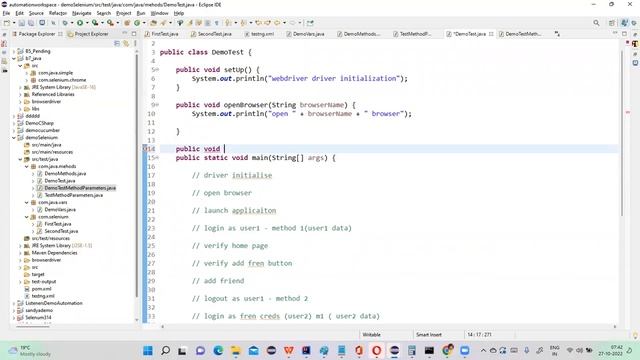Maximize the editor area

click(x=624, y=33)
